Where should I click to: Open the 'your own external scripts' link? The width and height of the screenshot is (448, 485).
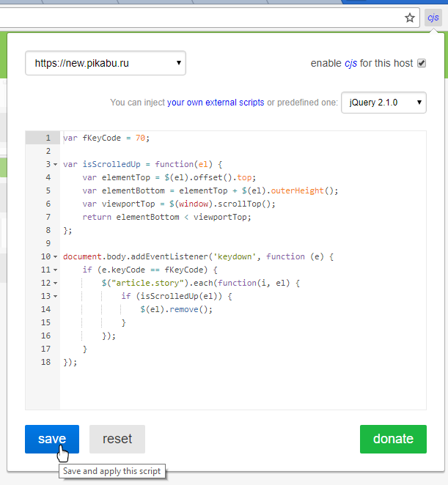(x=216, y=103)
